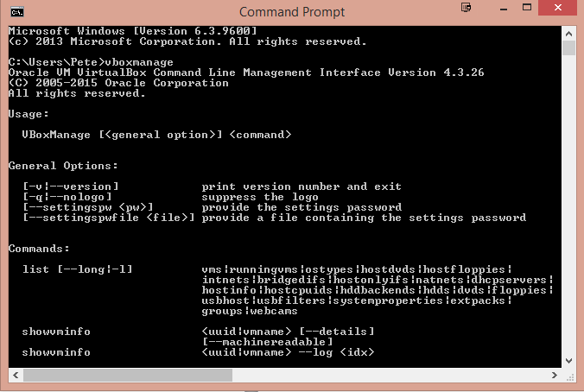Click the Command Prompt title text
This screenshot has width=584, height=392.
pos(292,12)
